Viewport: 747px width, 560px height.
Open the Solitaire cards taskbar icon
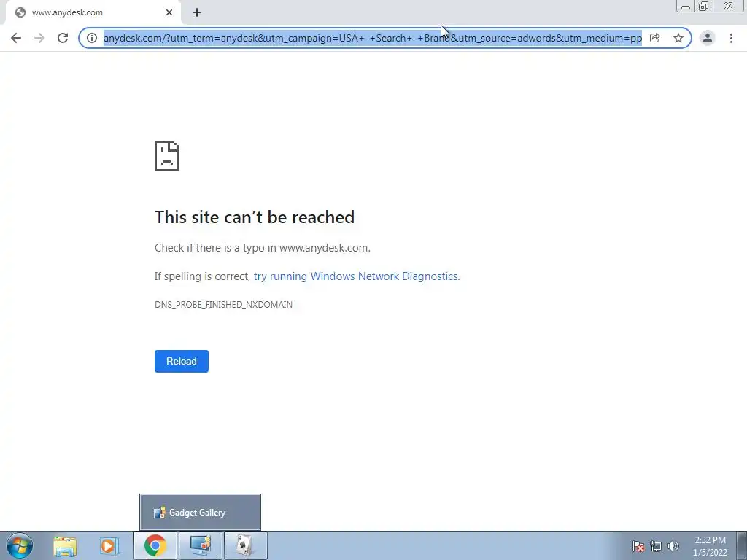(245, 545)
